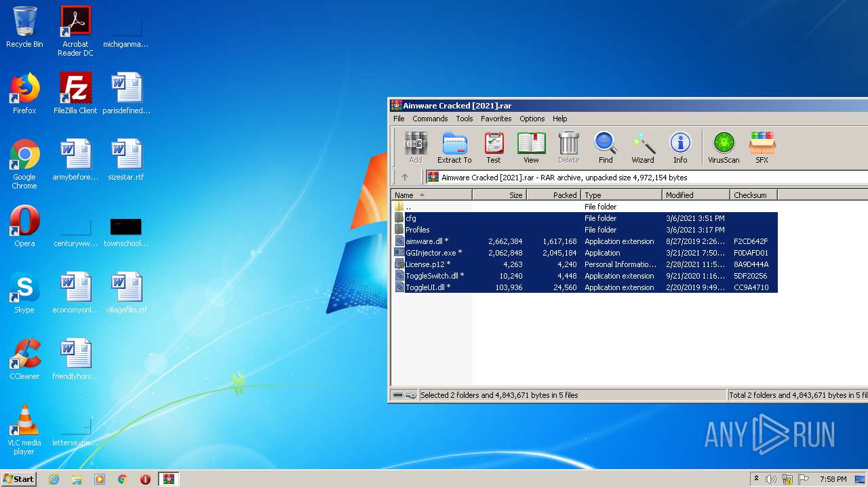Screen dimensions: 868x488
Task: Click the View file toolbar icon
Action: [x=531, y=148]
